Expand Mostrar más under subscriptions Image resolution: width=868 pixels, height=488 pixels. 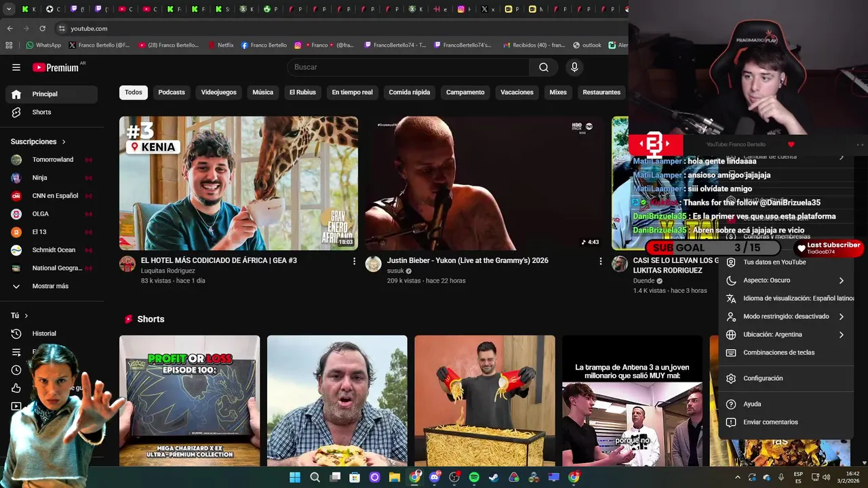pos(52,286)
